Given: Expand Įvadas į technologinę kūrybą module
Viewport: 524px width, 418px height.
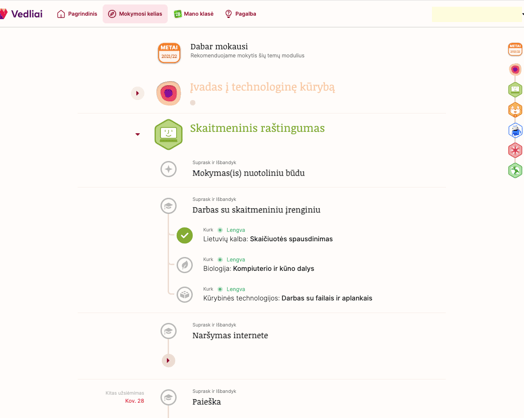Looking at the screenshot, I should point(137,93).
